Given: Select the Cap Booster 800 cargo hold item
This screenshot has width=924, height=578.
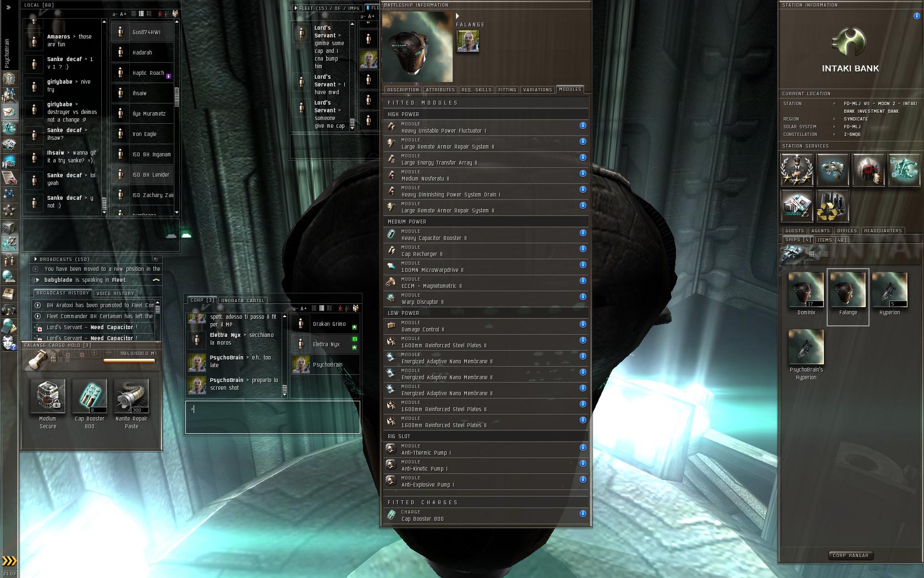Looking at the screenshot, I should pyautogui.click(x=90, y=404).
